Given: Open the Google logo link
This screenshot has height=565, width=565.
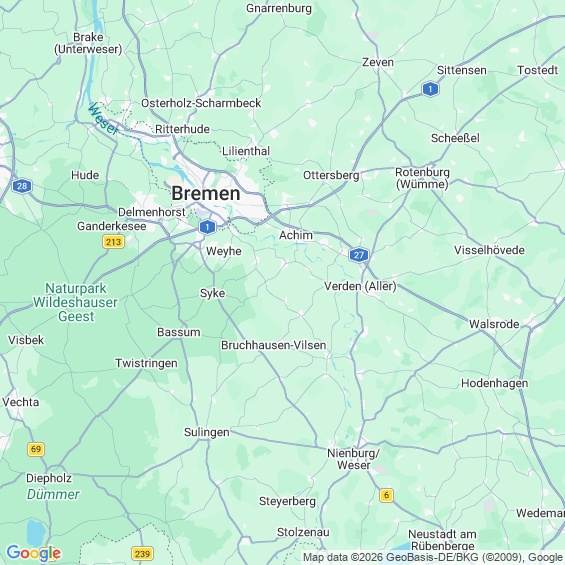Looking at the screenshot, I should pos(34,553).
